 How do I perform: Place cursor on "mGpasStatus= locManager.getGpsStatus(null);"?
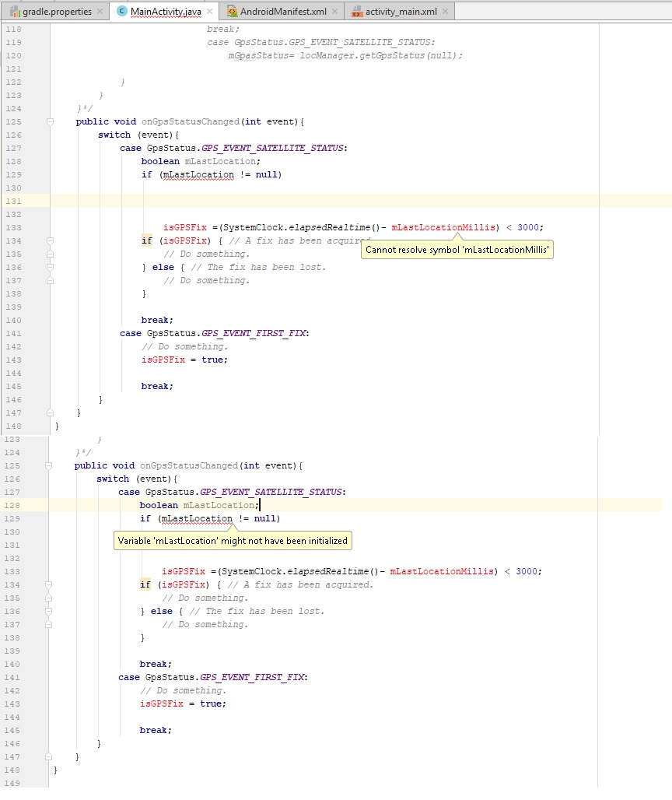coord(345,55)
